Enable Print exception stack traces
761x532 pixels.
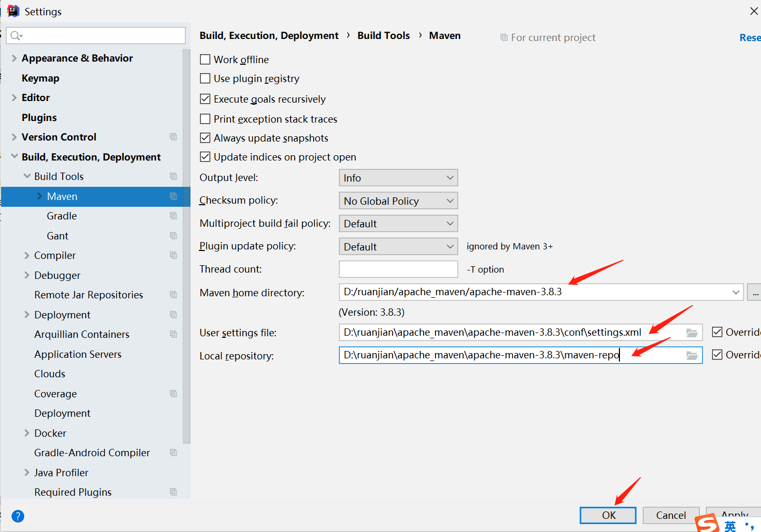(x=205, y=119)
